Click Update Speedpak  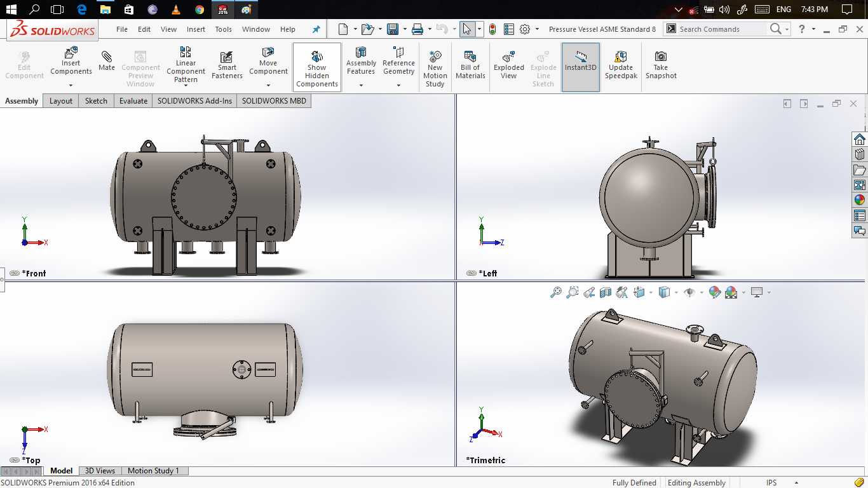click(x=621, y=64)
